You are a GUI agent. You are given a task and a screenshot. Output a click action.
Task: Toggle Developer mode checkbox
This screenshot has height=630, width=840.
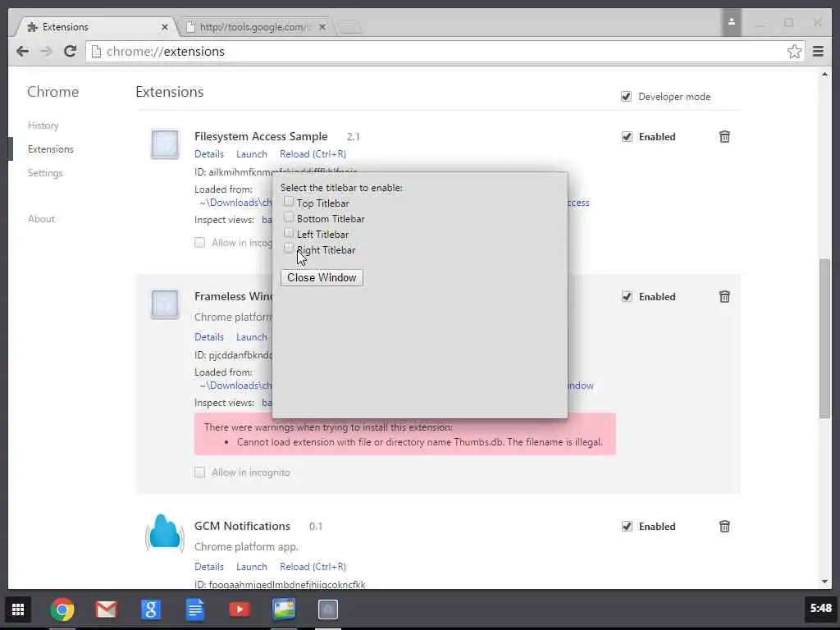pyautogui.click(x=626, y=97)
